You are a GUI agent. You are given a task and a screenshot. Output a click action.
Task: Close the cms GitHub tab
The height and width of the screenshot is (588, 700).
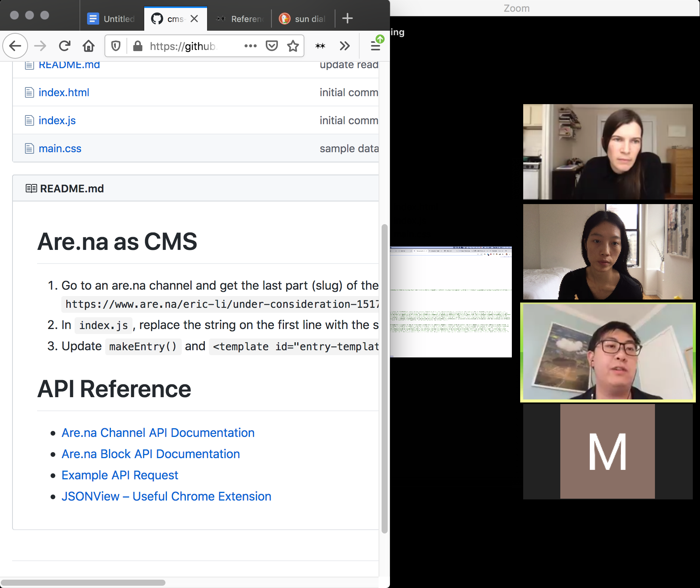tap(194, 19)
